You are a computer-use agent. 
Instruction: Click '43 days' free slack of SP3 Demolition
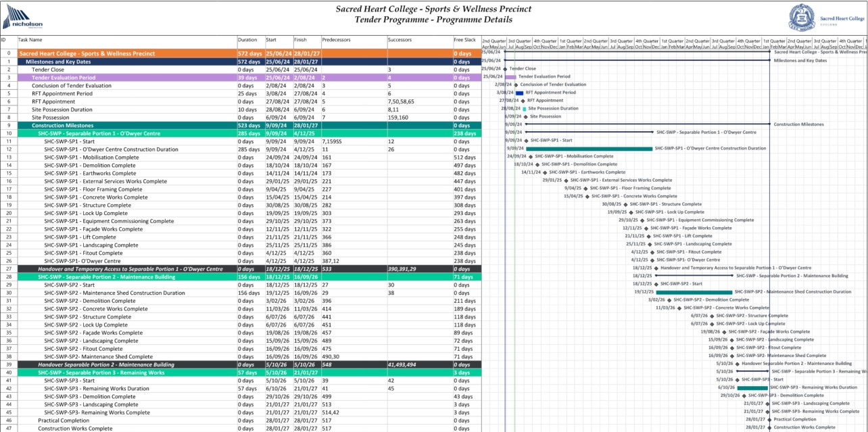(x=463, y=396)
